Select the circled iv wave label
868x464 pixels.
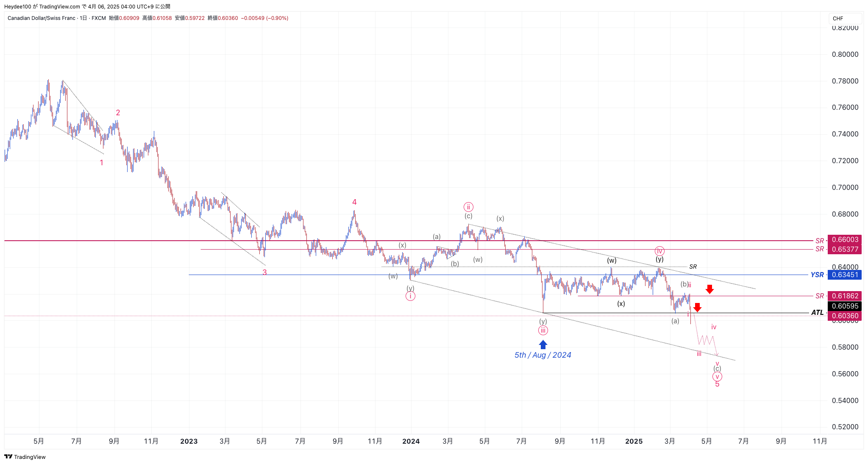(659, 251)
